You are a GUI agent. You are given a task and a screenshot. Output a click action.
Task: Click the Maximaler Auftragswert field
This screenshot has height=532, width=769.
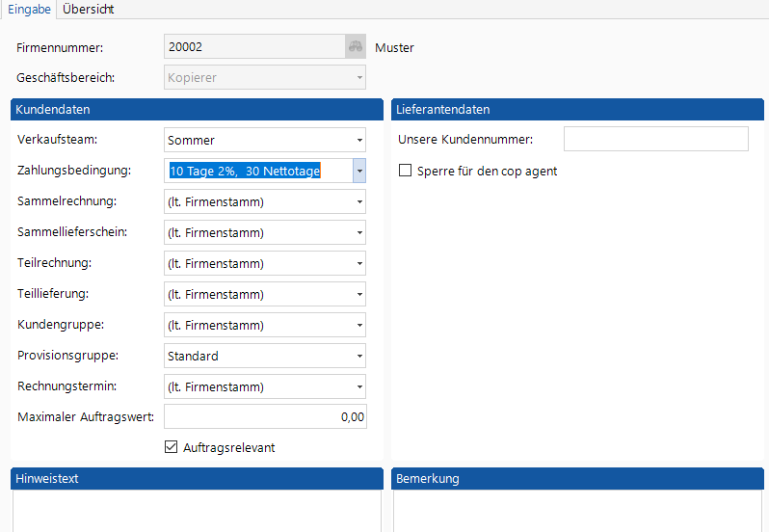pyautogui.click(x=265, y=417)
